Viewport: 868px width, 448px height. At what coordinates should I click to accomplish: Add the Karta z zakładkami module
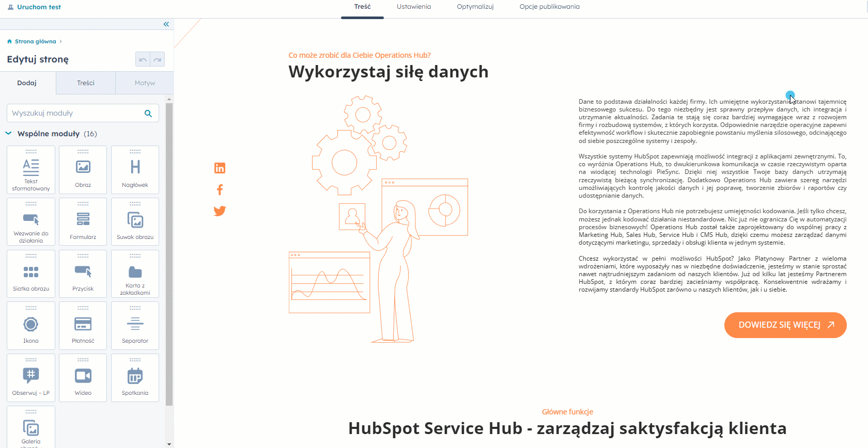[135, 274]
